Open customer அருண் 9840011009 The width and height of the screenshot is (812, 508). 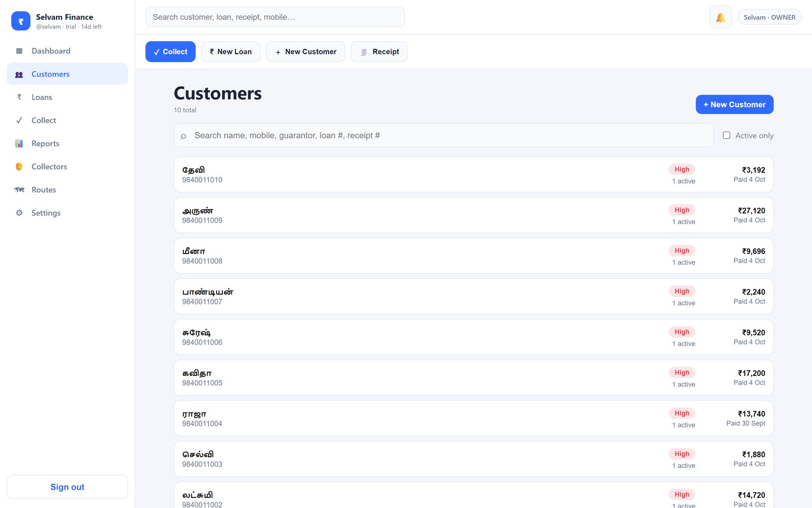(x=473, y=215)
